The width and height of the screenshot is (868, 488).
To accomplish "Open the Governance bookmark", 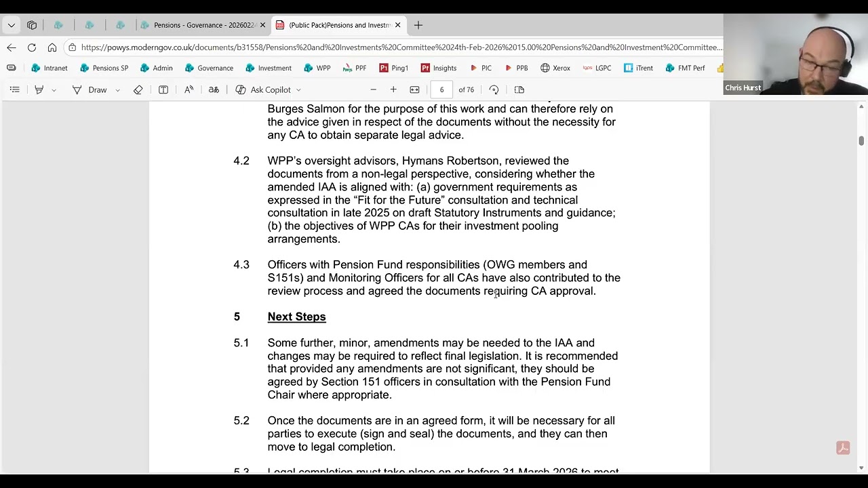I will coord(209,68).
